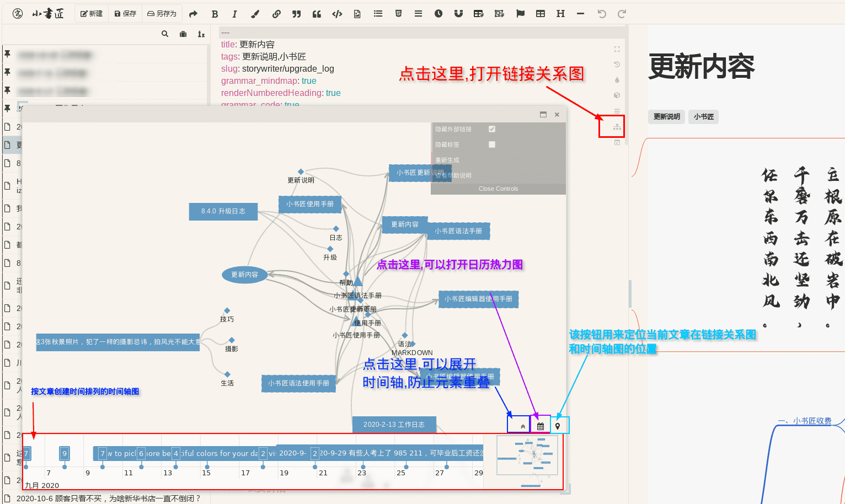Toggle the 隐藏外部链接 checkbox

492,129
